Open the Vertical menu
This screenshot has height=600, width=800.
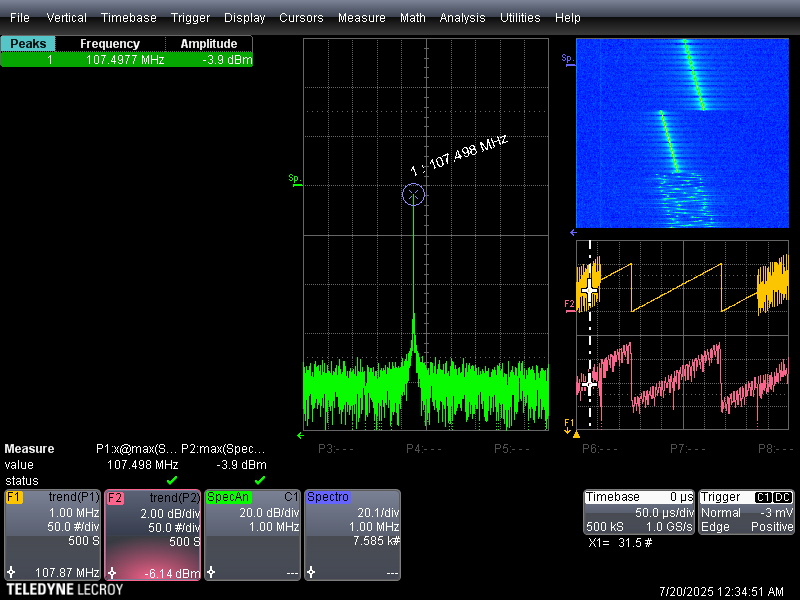[66, 18]
